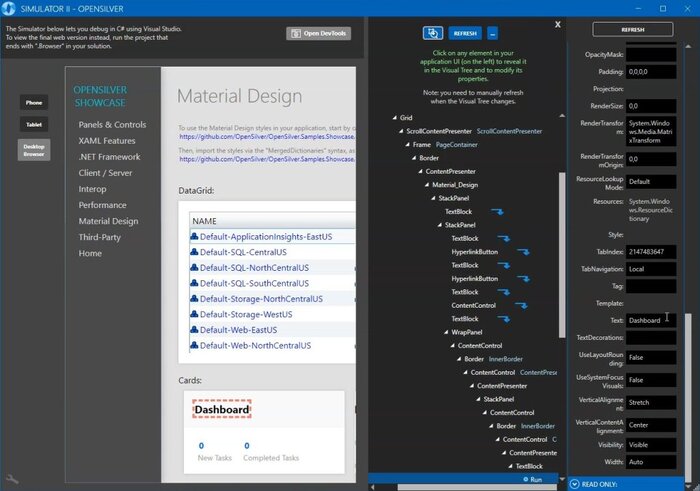Click the visual tree scroll-up arrow
Viewport: 700px width, 491px height.
point(562,116)
